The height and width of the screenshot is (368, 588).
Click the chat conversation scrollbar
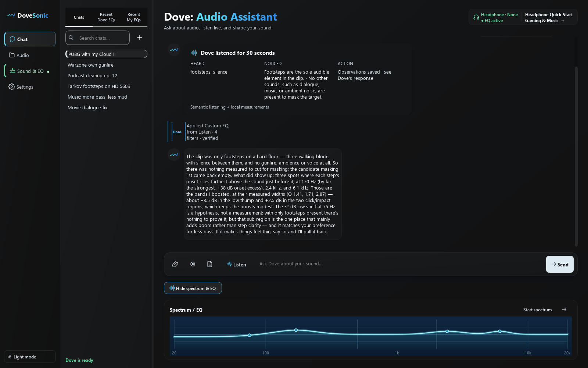coord(576,156)
